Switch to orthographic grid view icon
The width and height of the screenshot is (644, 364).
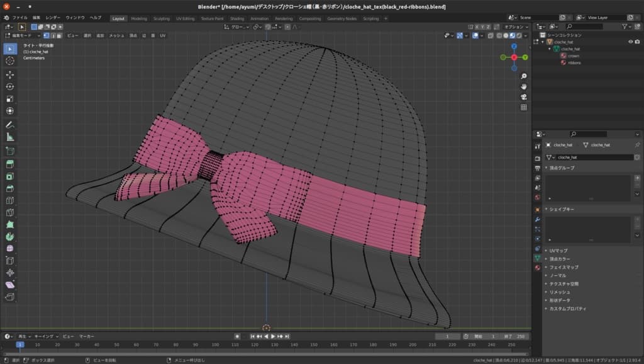tap(523, 108)
